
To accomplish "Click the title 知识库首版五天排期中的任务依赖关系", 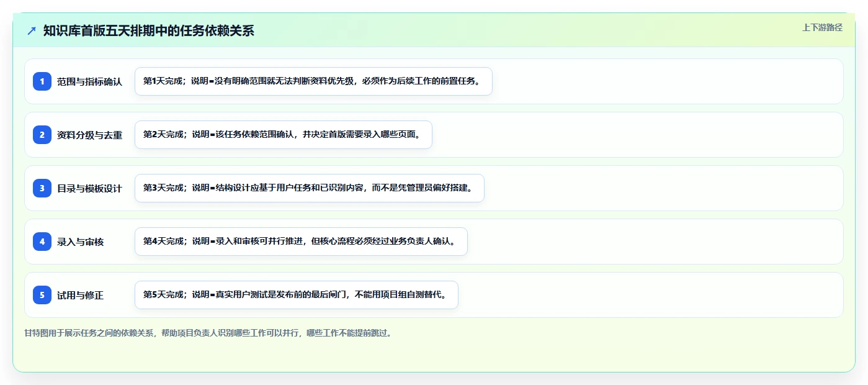I will click(149, 30).
